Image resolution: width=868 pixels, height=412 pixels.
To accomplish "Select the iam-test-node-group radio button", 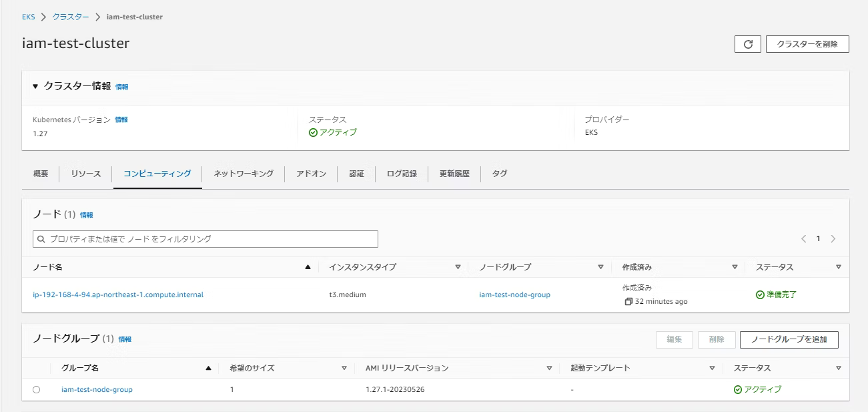I will (36, 390).
